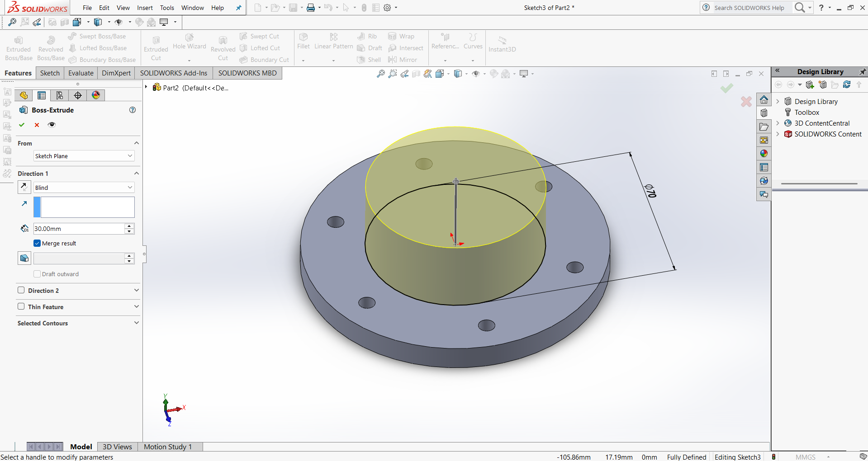Viewport: 868px width, 461px height.
Task: Open the Motion Study 1 tab
Action: (x=168, y=447)
